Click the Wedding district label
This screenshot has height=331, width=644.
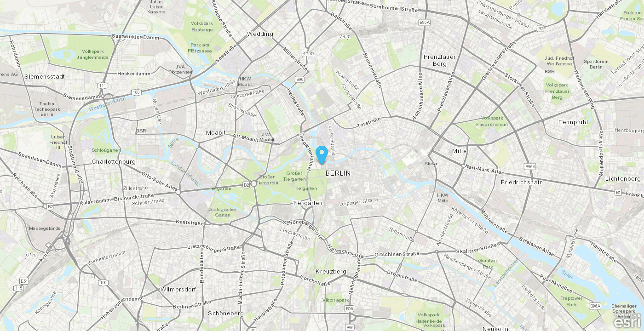[x=260, y=34]
